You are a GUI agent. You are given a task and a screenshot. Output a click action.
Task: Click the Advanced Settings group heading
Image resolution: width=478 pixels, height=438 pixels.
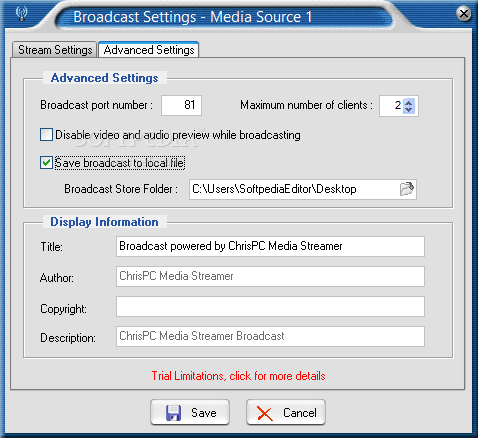point(105,78)
